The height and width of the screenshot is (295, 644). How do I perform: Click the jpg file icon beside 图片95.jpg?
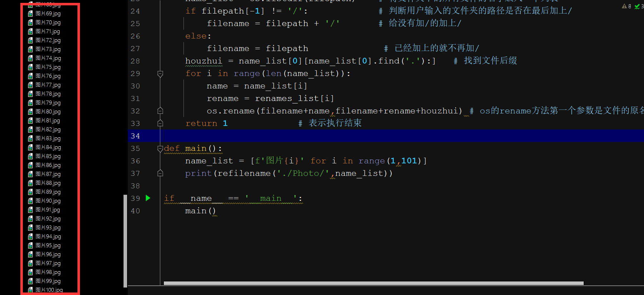30,245
